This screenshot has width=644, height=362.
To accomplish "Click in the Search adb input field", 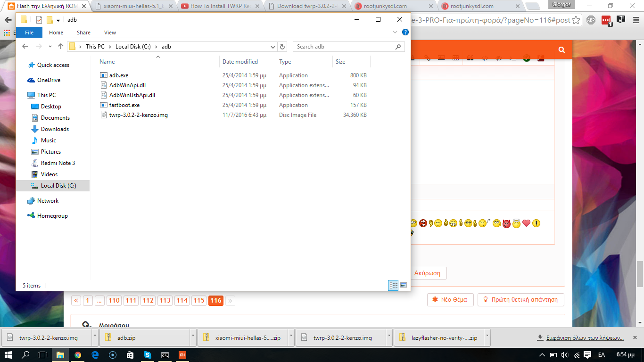I will pyautogui.click(x=343, y=47).
